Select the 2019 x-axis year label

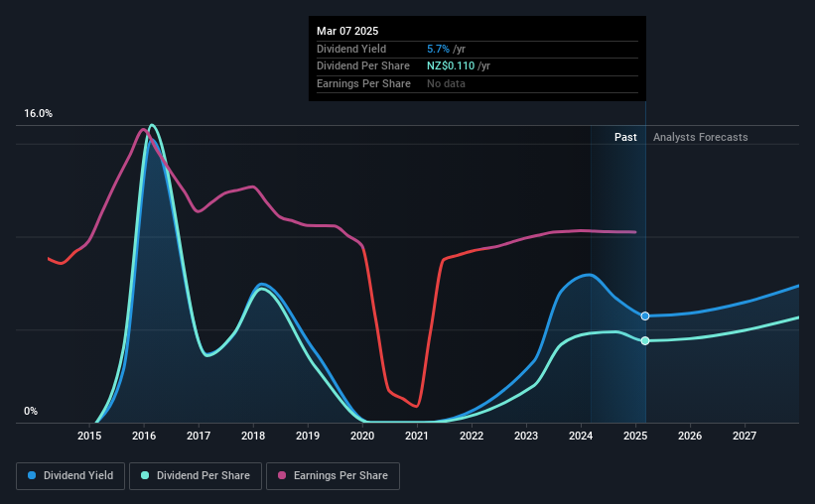pyautogui.click(x=308, y=436)
